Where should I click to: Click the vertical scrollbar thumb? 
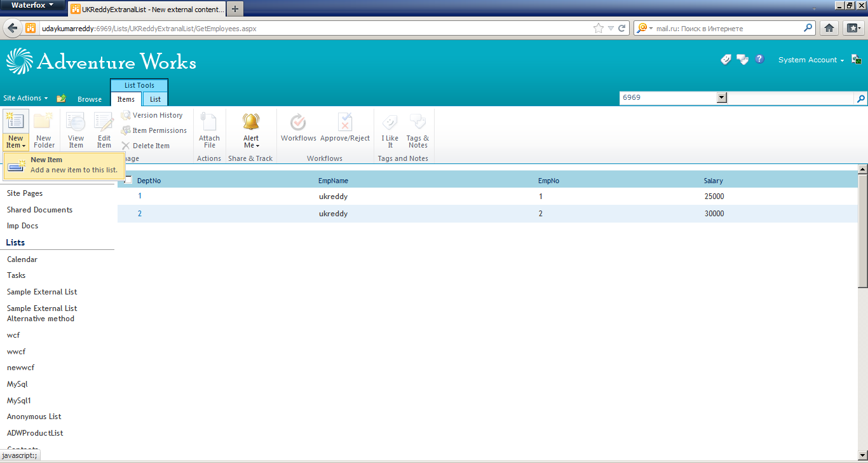pyautogui.click(x=862, y=231)
